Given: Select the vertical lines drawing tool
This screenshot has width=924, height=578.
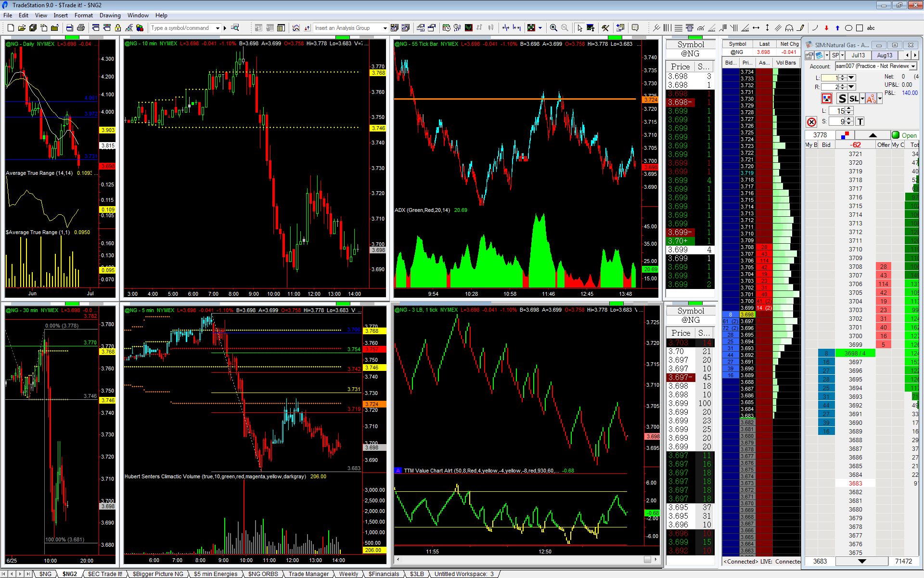Looking at the screenshot, I should click(667, 28).
